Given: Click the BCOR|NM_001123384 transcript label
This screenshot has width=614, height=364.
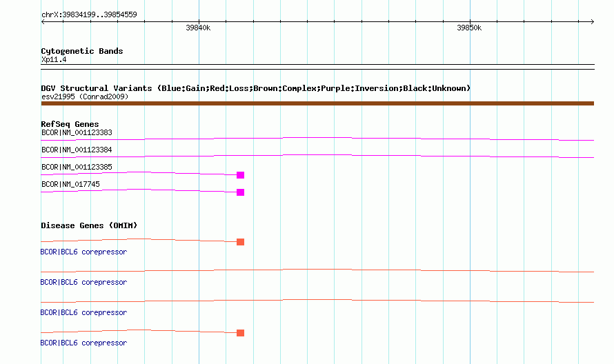Looking at the screenshot, I should pos(77,150).
